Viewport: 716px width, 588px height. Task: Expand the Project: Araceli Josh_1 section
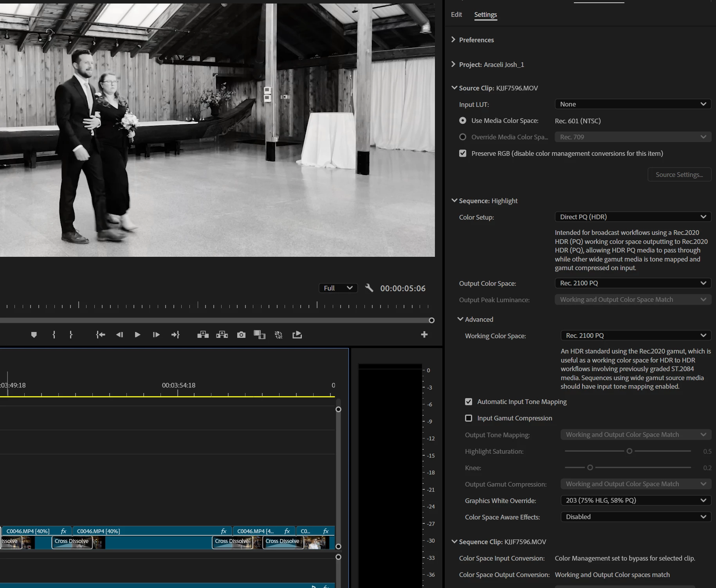coord(454,64)
